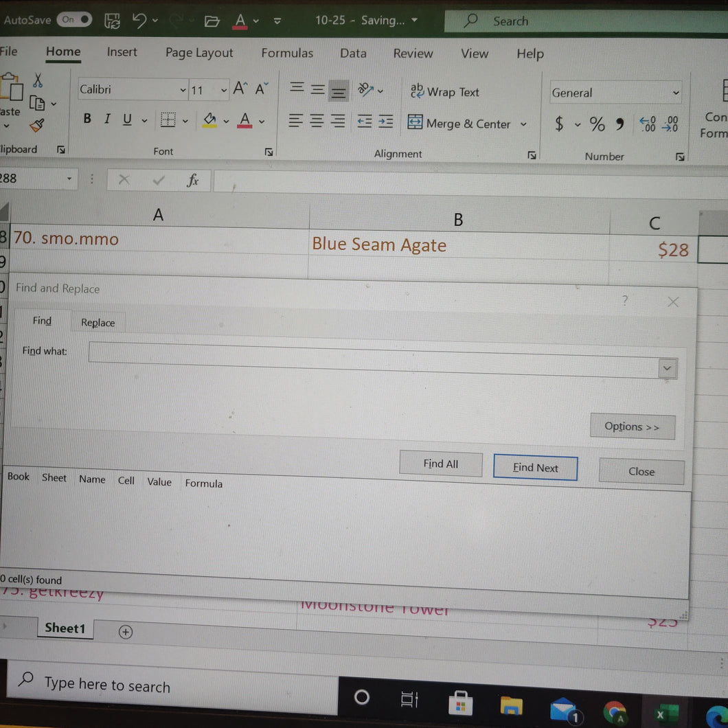The height and width of the screenshot is (728, 728).
Task: Apply the yellow Fill Color bucket
Action: coord(210,120)
